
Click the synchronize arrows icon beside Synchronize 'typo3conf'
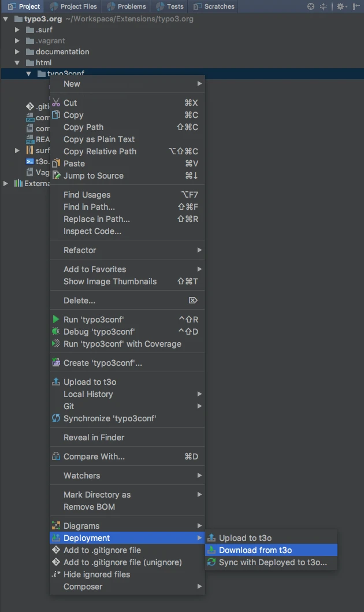tap(56, 418)
